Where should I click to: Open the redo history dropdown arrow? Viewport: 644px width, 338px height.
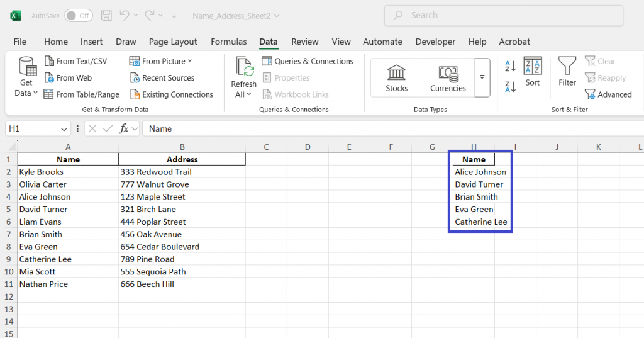tap(160, 16)
